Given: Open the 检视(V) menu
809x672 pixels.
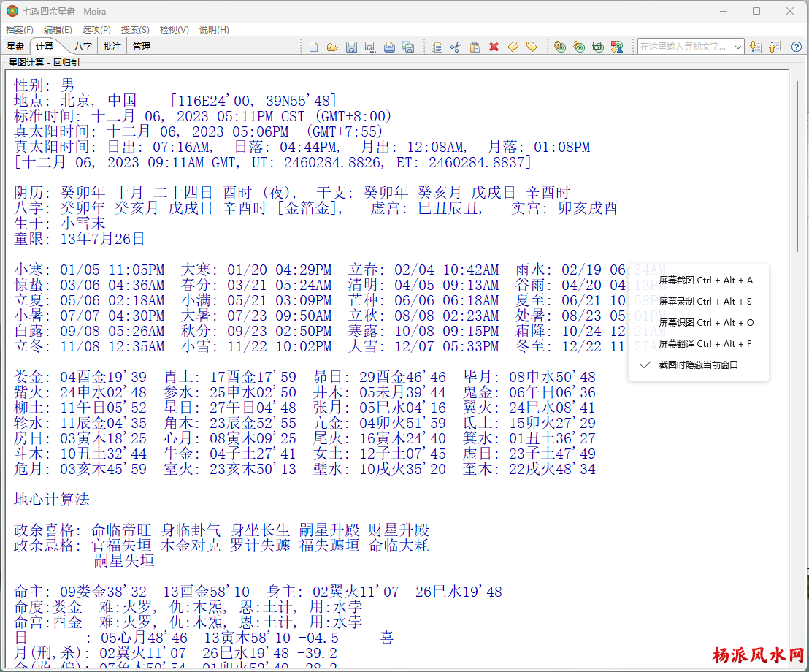Looking at the screenshot, I should [174, 30].
